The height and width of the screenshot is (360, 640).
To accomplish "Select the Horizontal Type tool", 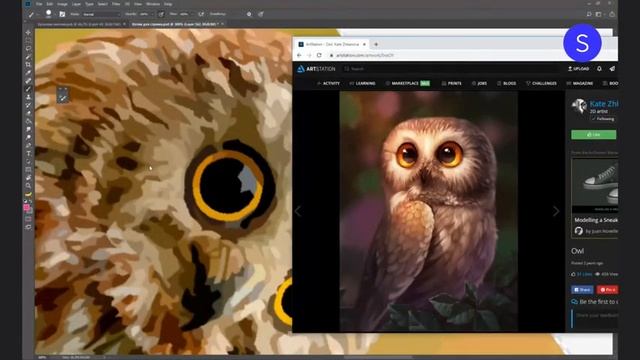I will pos(28,153).
